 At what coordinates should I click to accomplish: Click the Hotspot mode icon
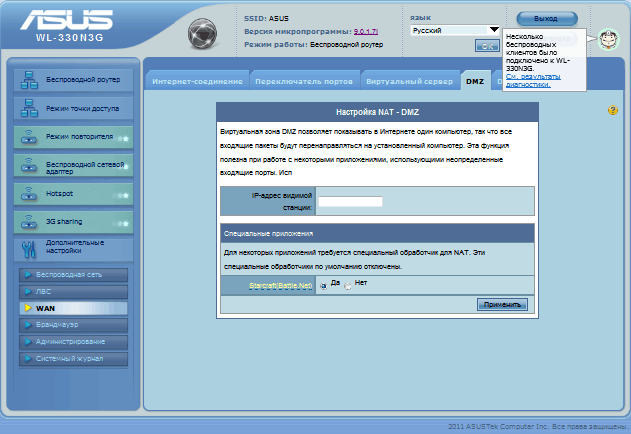(29, 191)
